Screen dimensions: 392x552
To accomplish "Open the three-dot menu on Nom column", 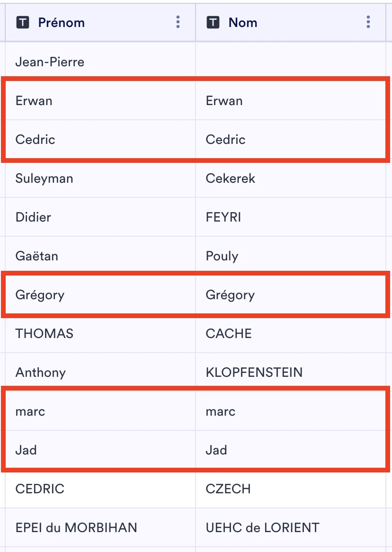I will pos(368,22).
